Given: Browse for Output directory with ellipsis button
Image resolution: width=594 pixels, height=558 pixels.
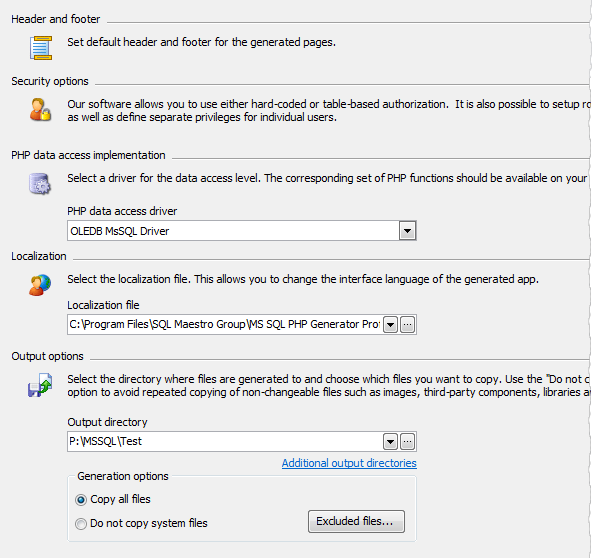Looking at the screenshot, I should [407, 442].
